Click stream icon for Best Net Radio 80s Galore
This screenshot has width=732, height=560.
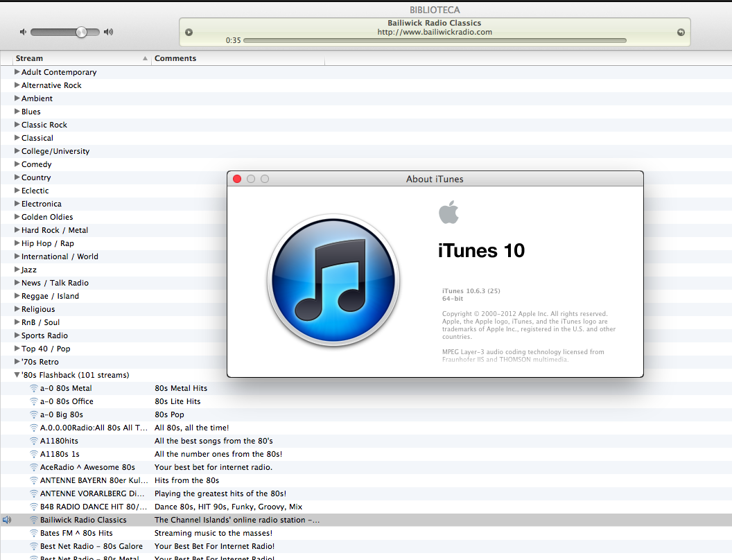coord(33,546)
